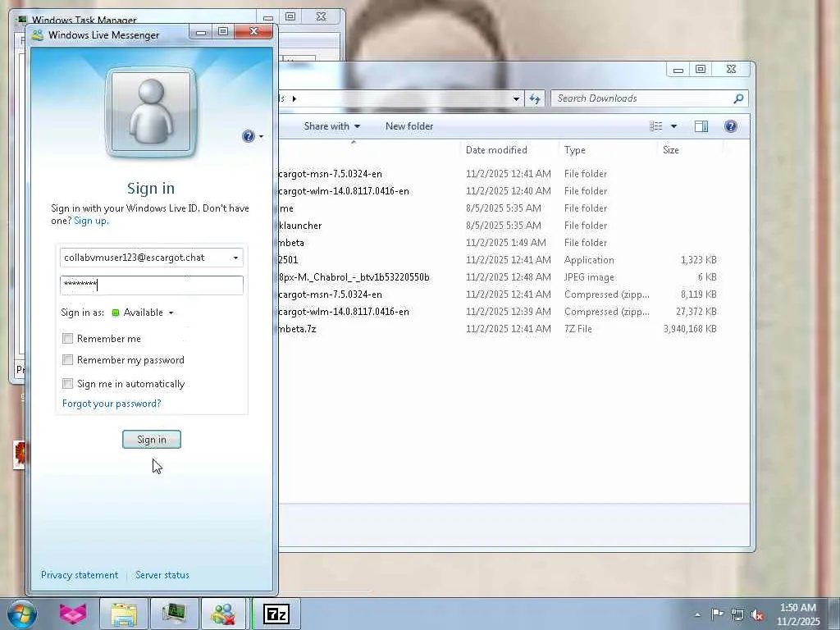Click the change view icon in Explorer

(656, 126)
